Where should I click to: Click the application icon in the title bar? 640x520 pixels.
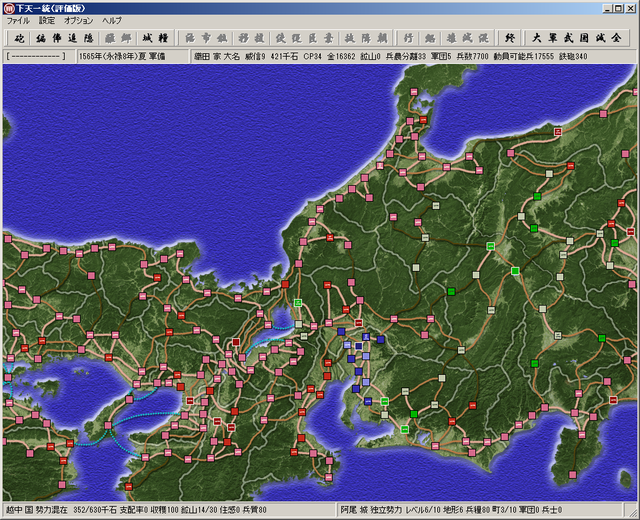point(9,8)
